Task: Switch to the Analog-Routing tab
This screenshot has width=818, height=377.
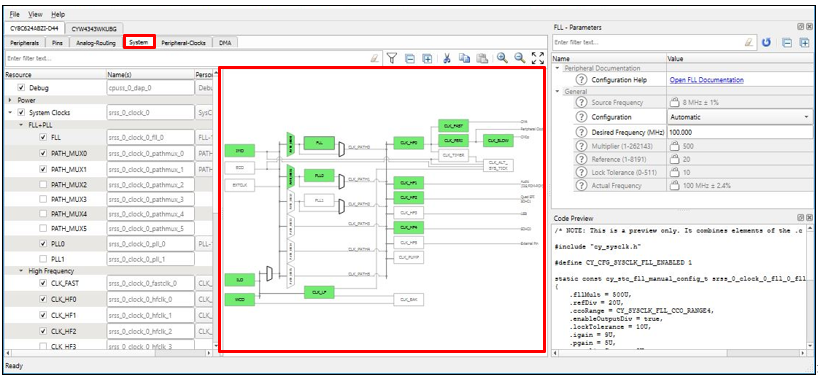Action: pyautogui.click(x=95, y=43)
